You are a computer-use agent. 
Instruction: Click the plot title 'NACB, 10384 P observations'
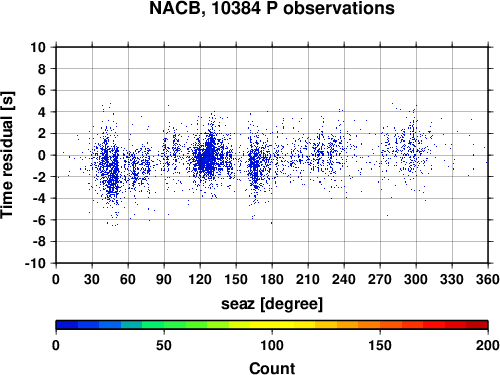click(x=272, y=8)
